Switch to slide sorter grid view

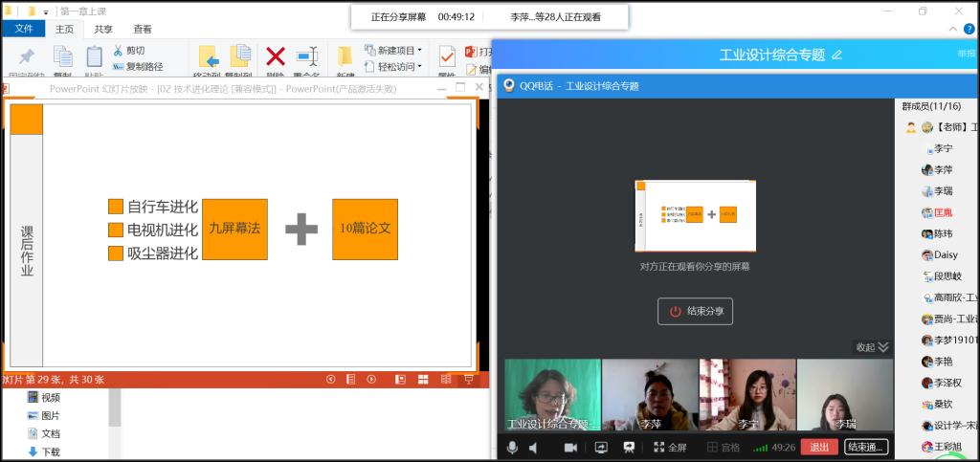(x=423, y=379)
